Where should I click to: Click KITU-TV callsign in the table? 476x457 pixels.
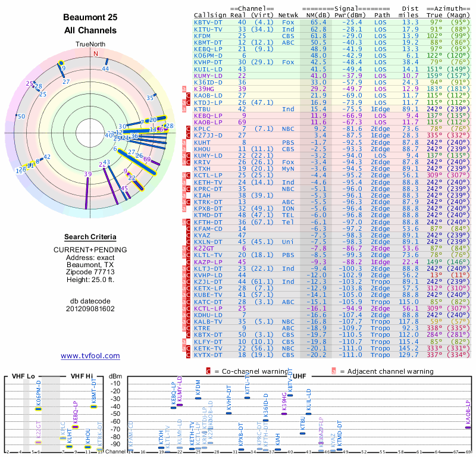(x=208, y=29)
